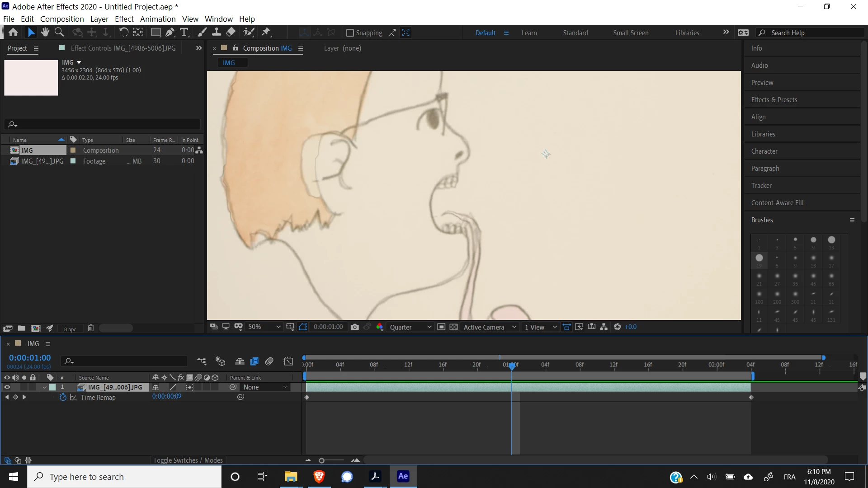Toggle the transparency grid button
The height and width of the screenshot is (488, 868).
[x=453, y=327]
